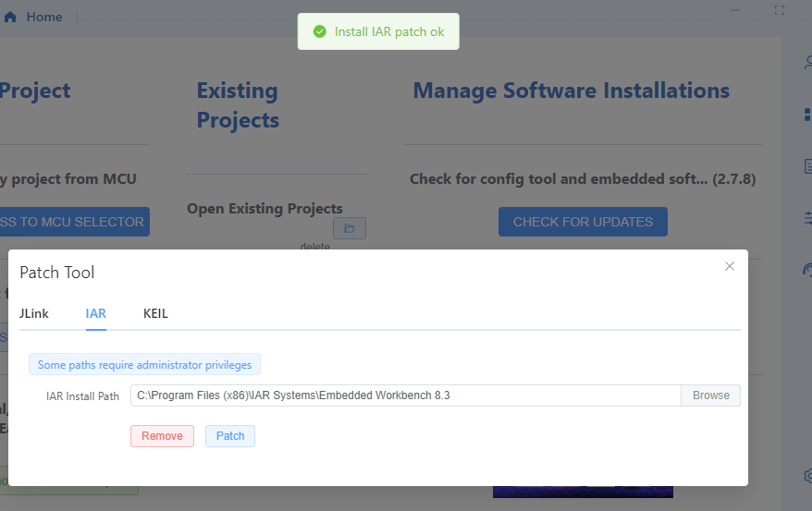
Task: Switch to the JLink tab
Action: (x=34, y=313)
